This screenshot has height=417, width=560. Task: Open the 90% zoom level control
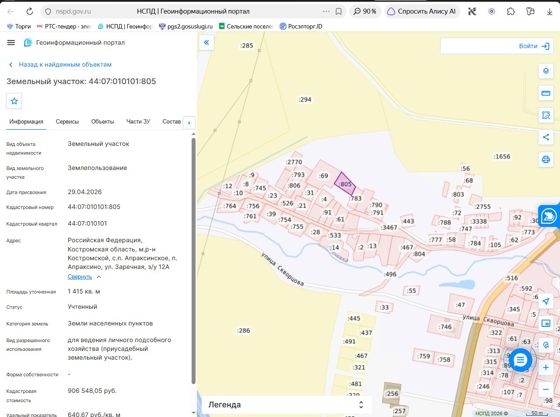365,11
